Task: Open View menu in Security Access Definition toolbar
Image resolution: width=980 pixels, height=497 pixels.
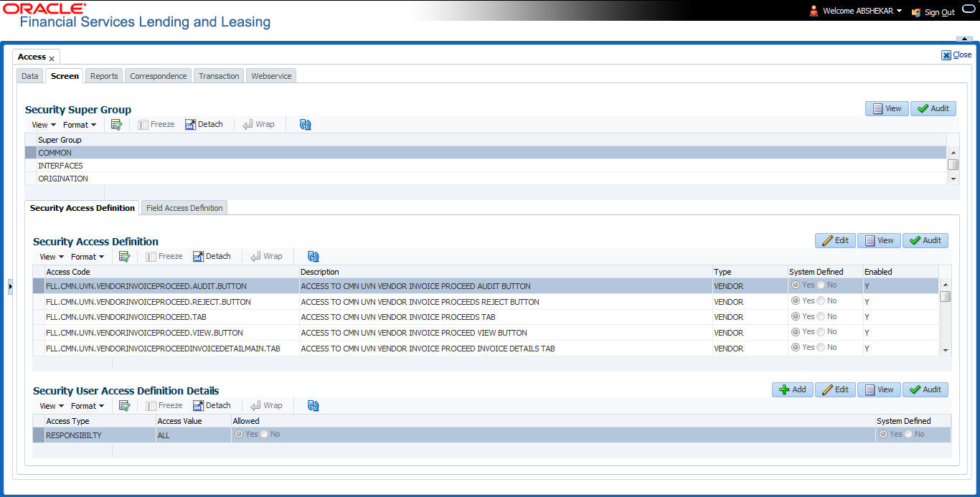Action: tap(51, 257)
